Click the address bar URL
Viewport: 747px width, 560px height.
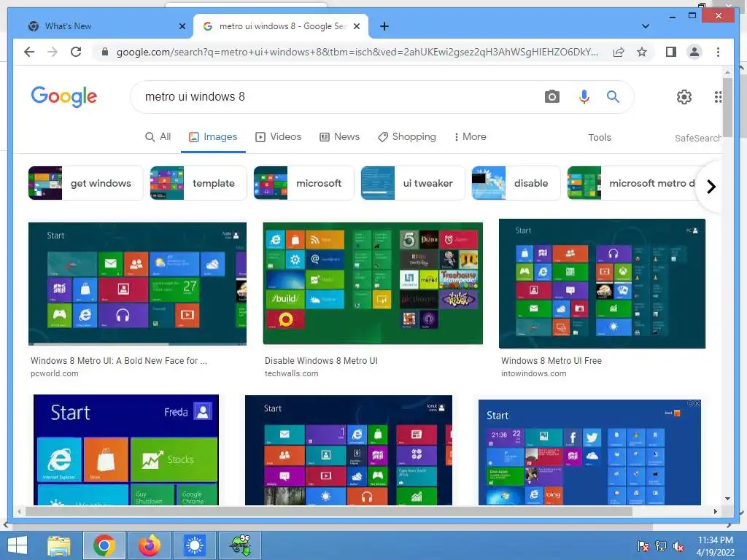pos(357,52)
